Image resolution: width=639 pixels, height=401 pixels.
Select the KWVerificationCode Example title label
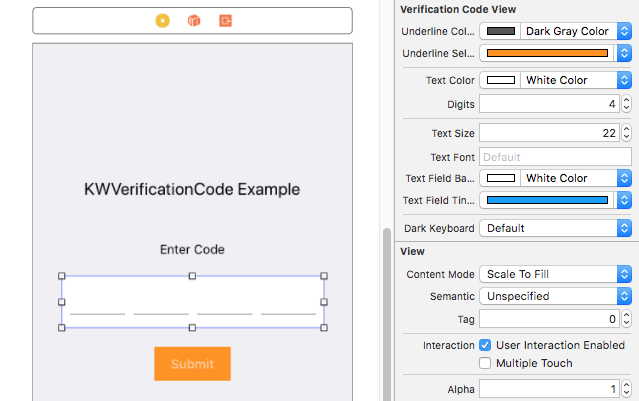(x=192, y=189)
